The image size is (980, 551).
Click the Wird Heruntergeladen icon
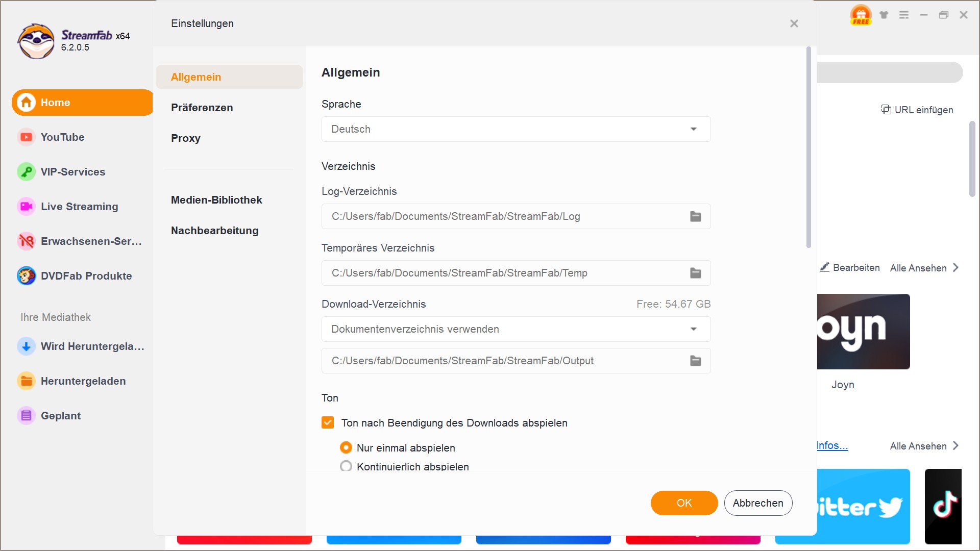[25, 346]
